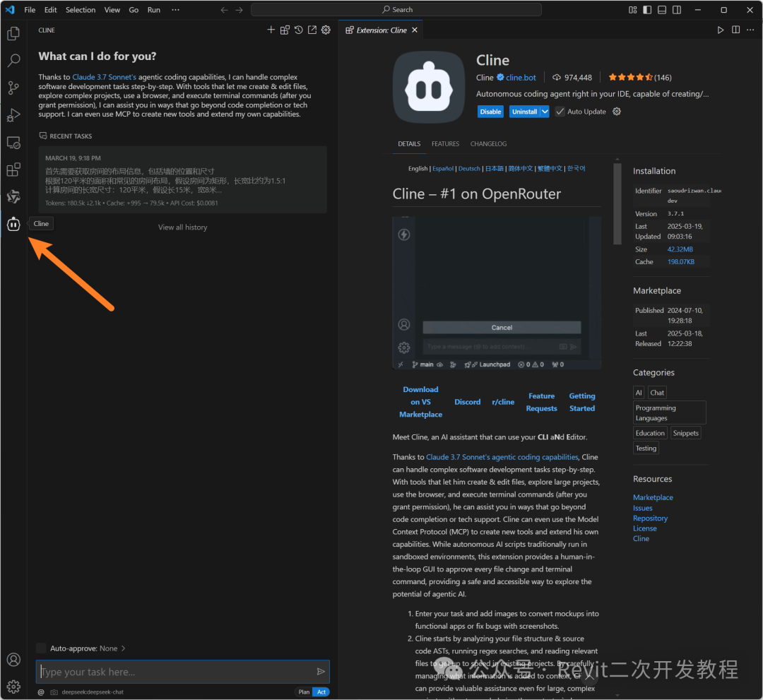Open the Explorer view in activity bar
This screenshot has width=763, height=700.
13,34
